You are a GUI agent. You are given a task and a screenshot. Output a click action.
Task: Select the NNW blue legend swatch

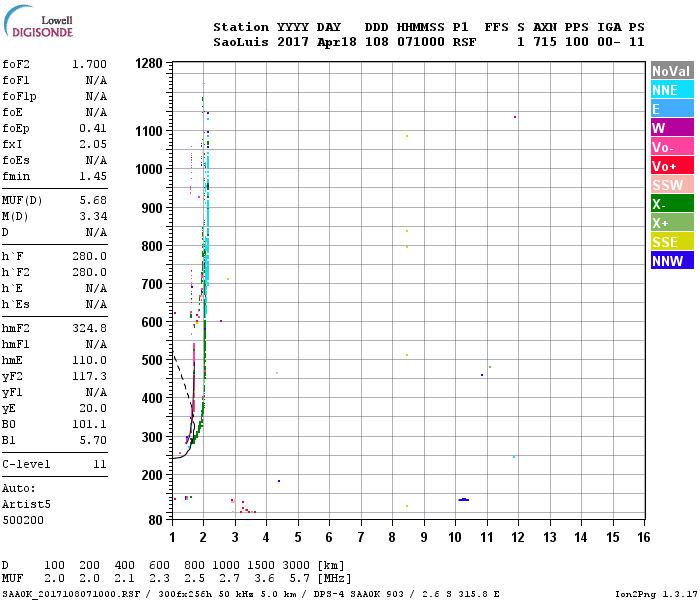click(x=671, y=261)
